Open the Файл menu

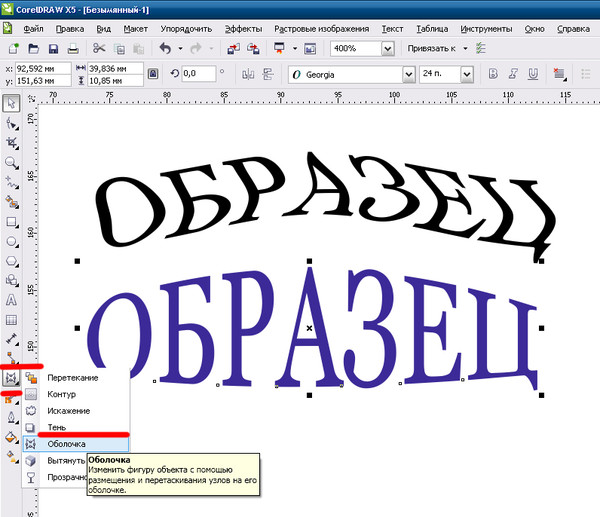(33, 29)
